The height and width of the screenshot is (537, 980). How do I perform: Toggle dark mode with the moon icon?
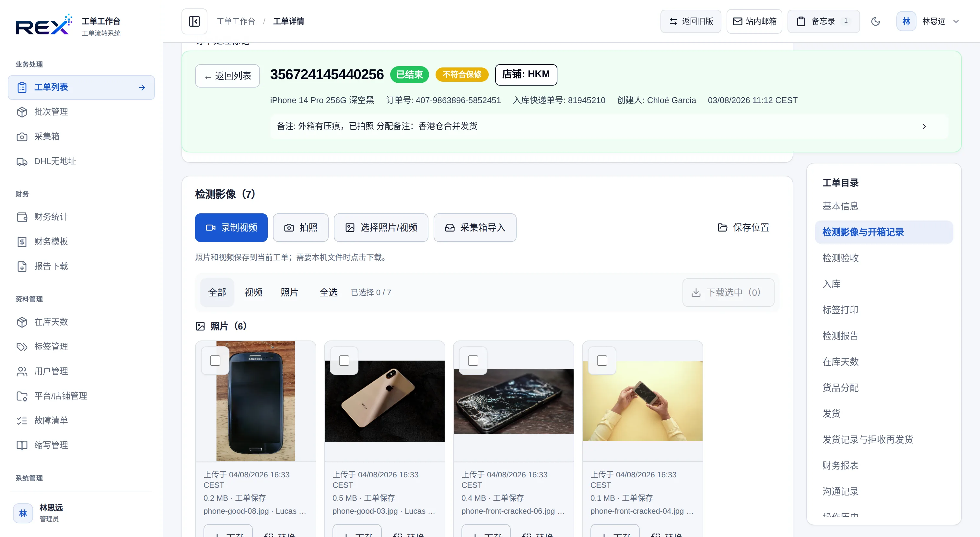pos(876,21)
